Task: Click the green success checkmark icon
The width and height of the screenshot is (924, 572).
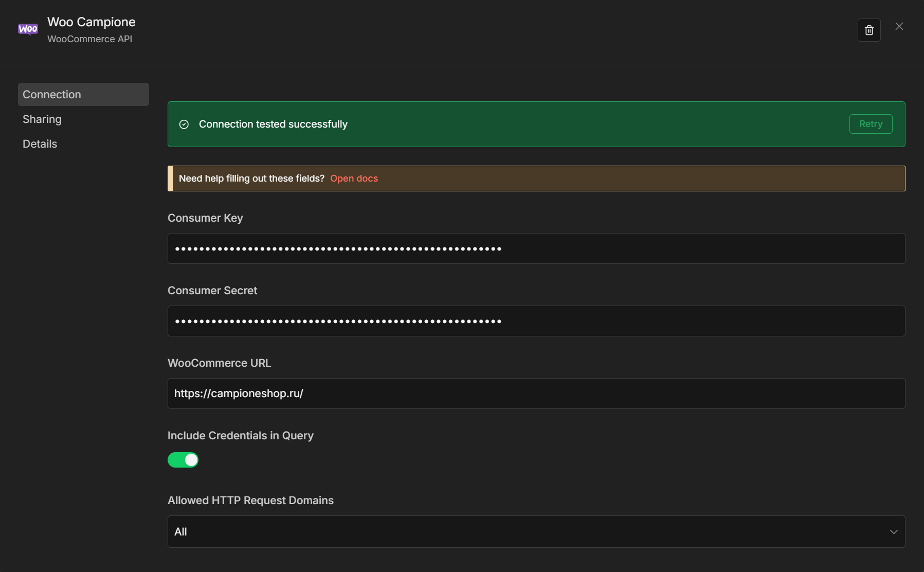Action: click(x=184, y=124)
